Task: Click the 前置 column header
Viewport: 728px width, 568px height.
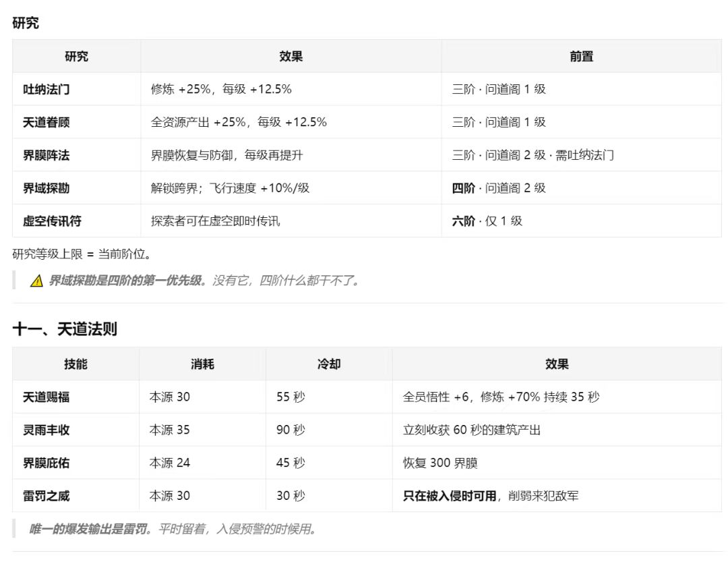Action: point(581,56)
